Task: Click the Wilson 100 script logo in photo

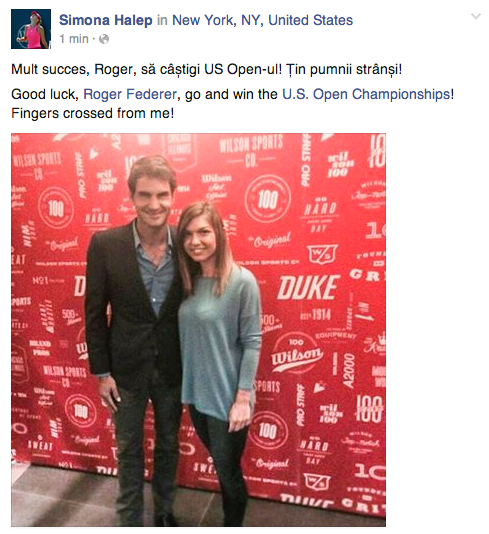Action: tap(296, 355)
